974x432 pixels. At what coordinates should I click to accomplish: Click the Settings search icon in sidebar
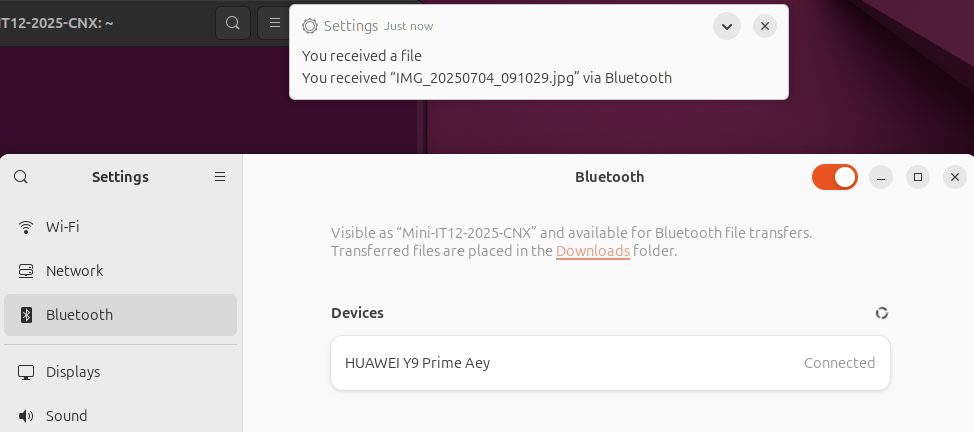click(20, 177)
